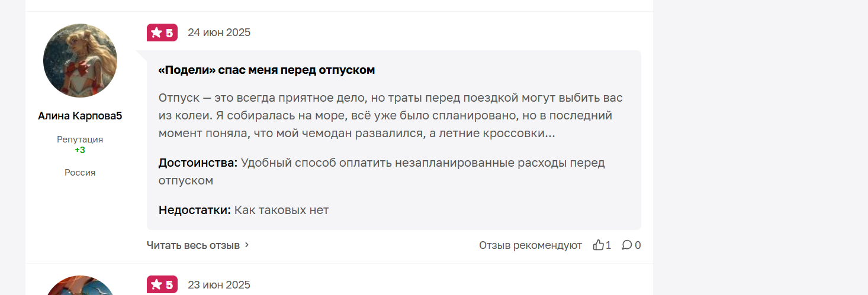This screenshot has width=868, height=295.
Task: Click the comment count number 0
Action: click(638, 245)
